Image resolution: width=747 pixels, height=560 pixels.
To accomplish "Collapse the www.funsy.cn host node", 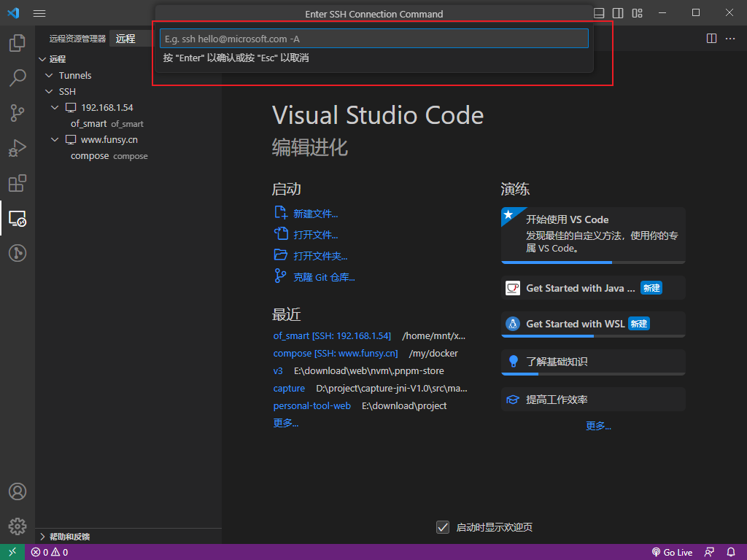I will 55,140.
